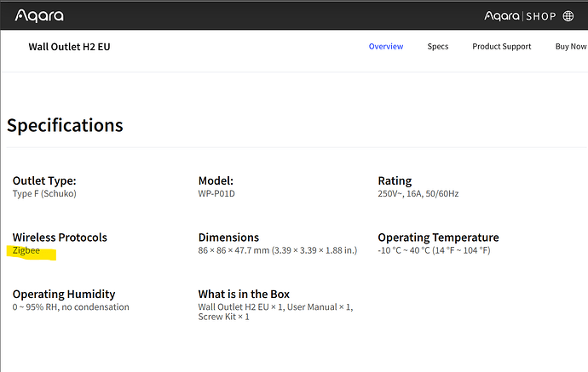Select the Wall Outlet H2 EU × 1 line

tap(275, 307)
